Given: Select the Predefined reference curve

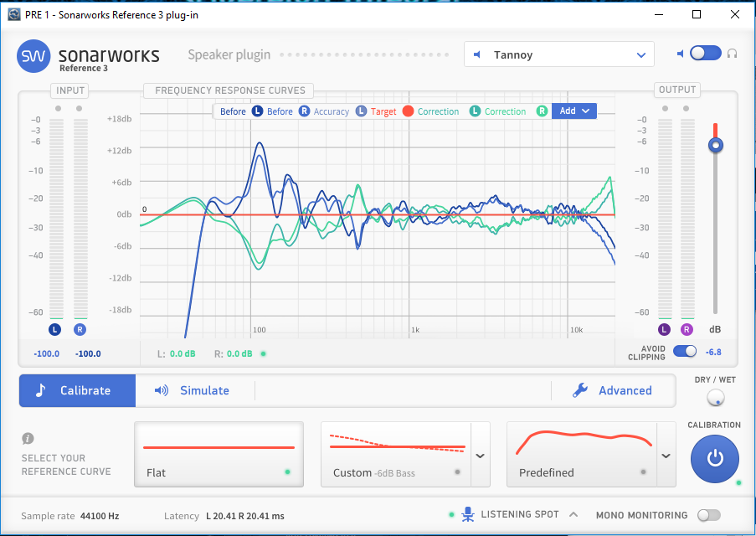Looking at the screenshot, I should pos(582,454).
